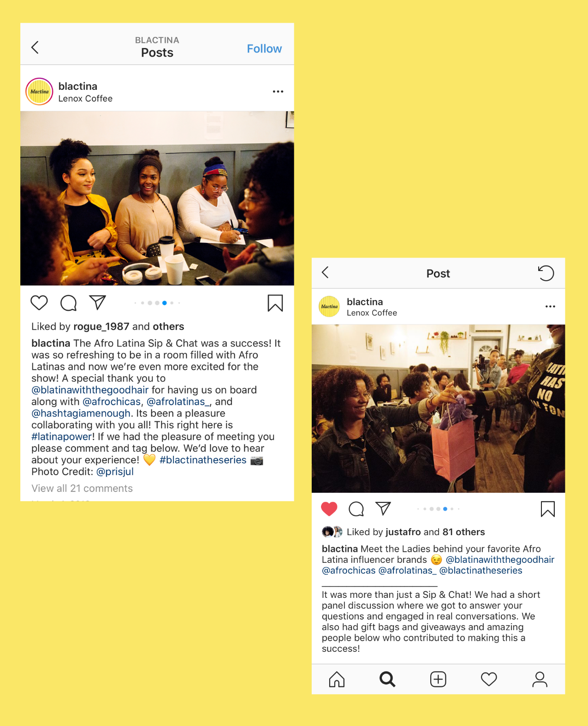Image resolution: width=588 pixels, height=726 pixels.
Task: Unlike the right post by tapping red heart
Action: click(x=329, y=509)
